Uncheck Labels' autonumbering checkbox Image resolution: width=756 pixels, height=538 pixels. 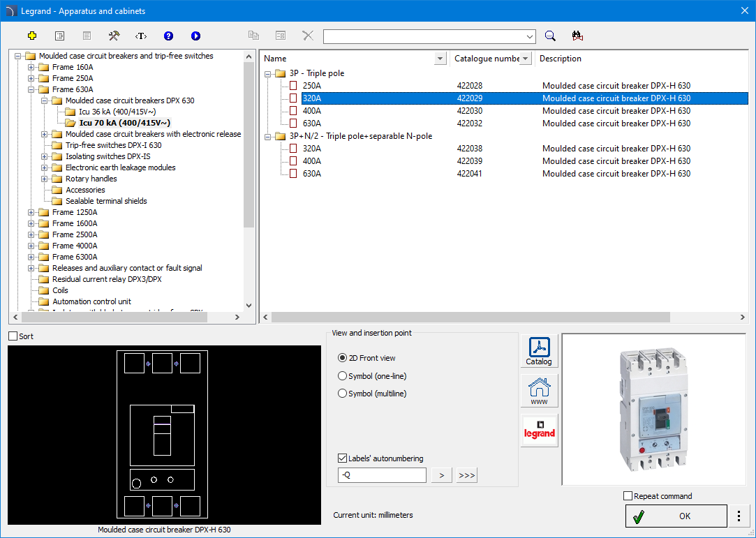pyautogui.click(x=342, y=458)
